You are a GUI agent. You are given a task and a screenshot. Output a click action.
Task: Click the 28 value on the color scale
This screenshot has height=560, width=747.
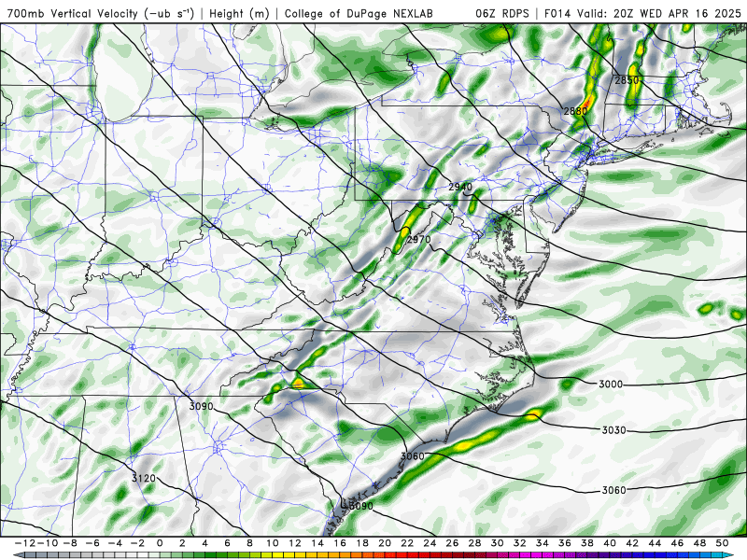[475, 543]
